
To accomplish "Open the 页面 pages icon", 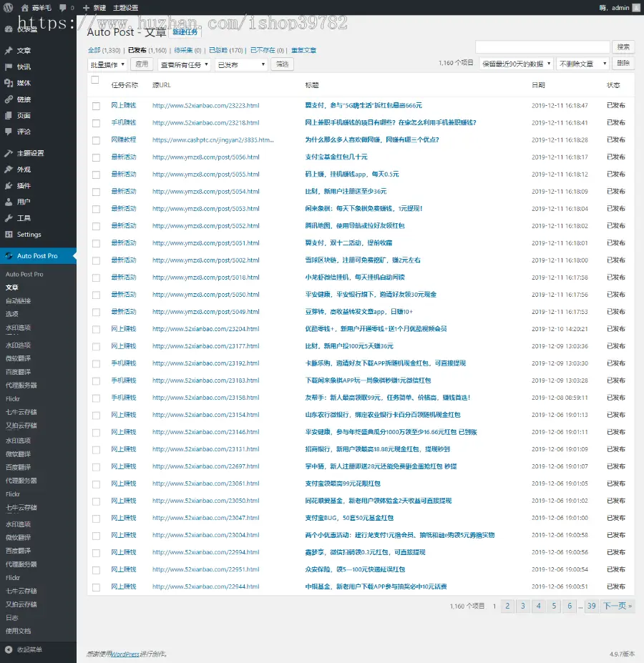I will pos(9,115).
